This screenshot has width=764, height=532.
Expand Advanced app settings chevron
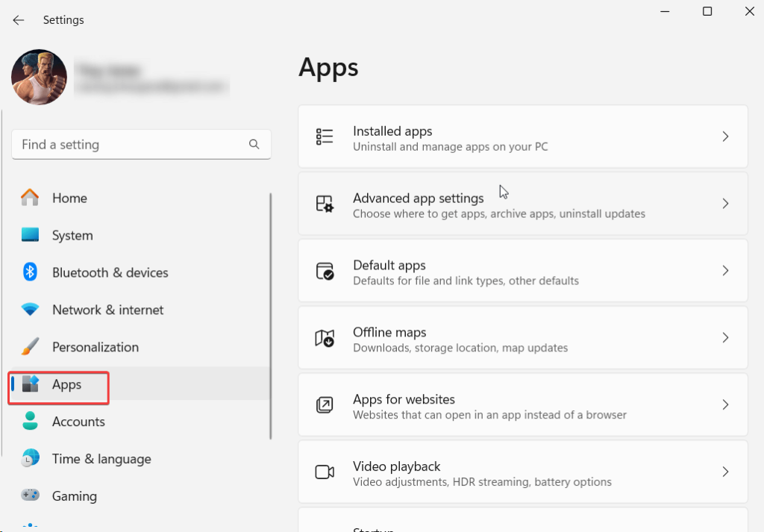point(725,204)
